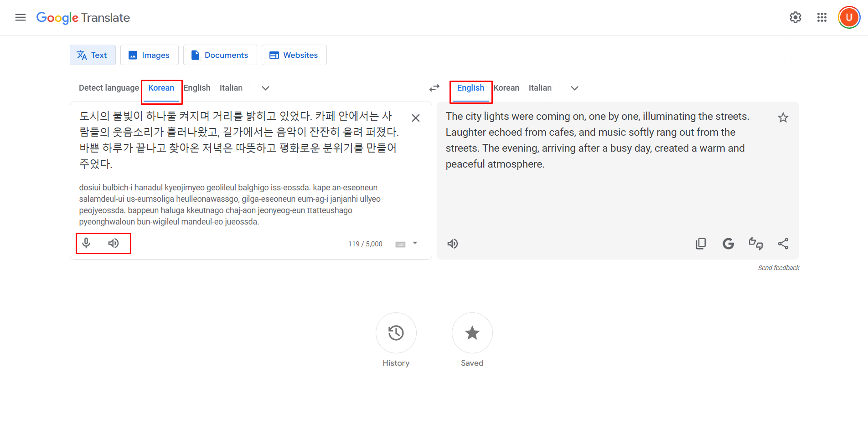Search translation with Google icon
The height and width of the screenshot is (429, 868).
click(x=728, y=244)
